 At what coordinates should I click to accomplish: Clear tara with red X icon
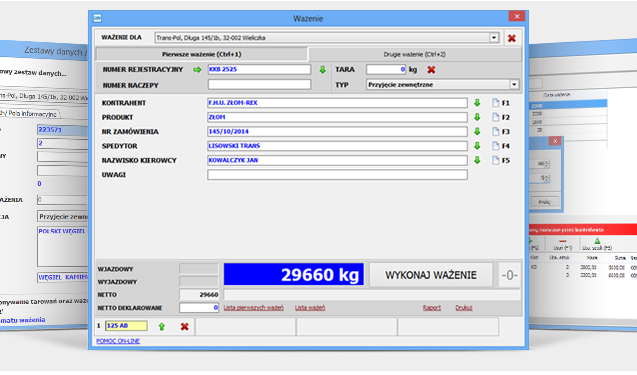pos(431,69)
